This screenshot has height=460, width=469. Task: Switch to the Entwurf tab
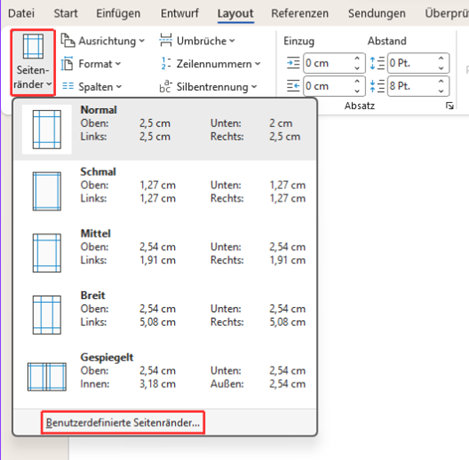pos(179,13)
